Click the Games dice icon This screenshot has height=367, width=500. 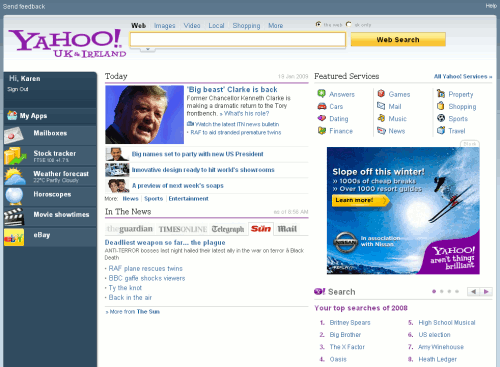pos(381,94)
